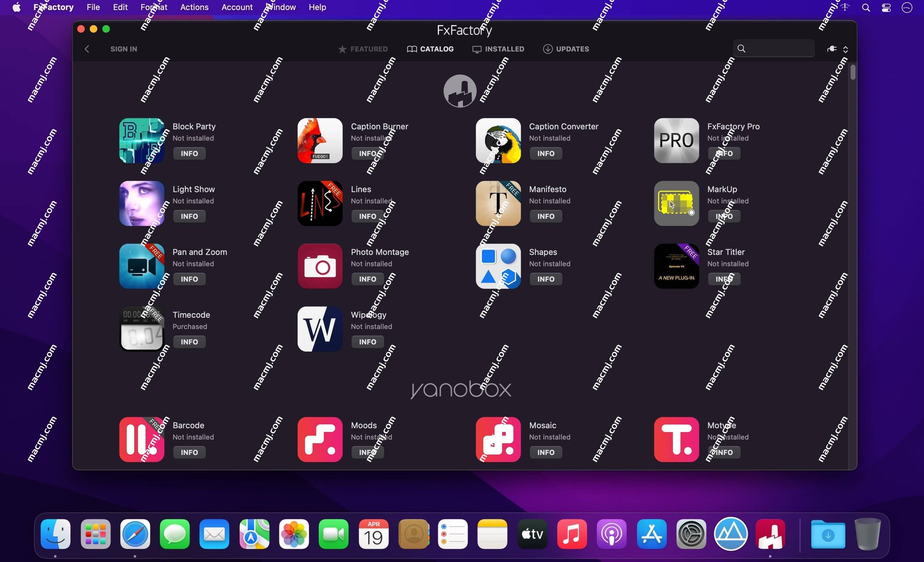Switch to the INSTALLED tab

498,49
